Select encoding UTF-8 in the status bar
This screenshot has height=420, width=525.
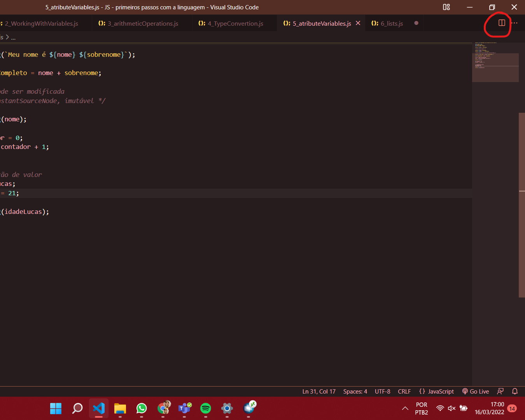pyautogui.click(x=383, y=392)
